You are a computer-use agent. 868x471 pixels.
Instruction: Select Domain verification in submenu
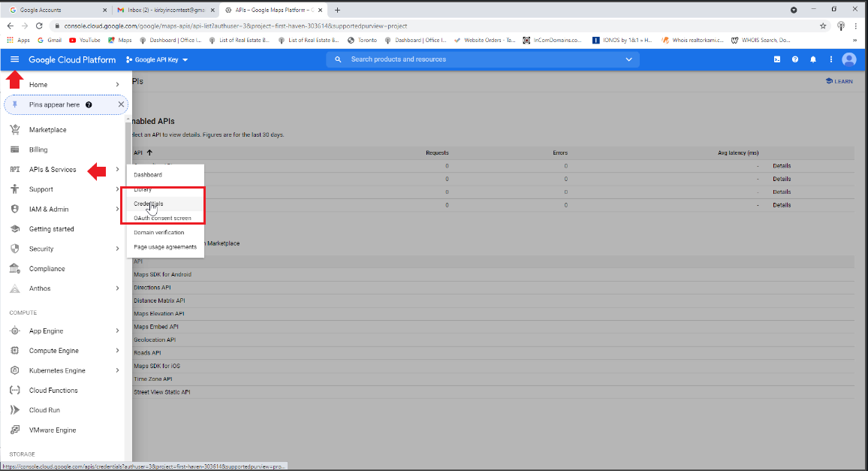[158, 232]
